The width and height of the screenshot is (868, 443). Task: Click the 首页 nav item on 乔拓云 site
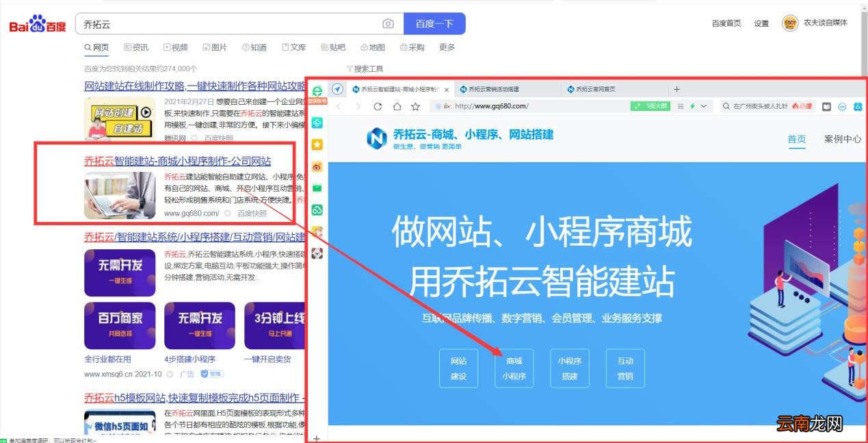tap(797, 139)
